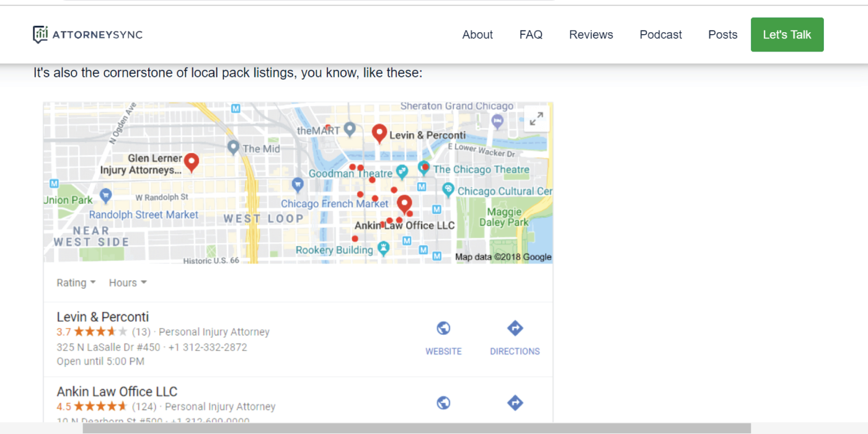Click Ankin Law Office directions icon
868x434 pixels.
pos(515,403)
